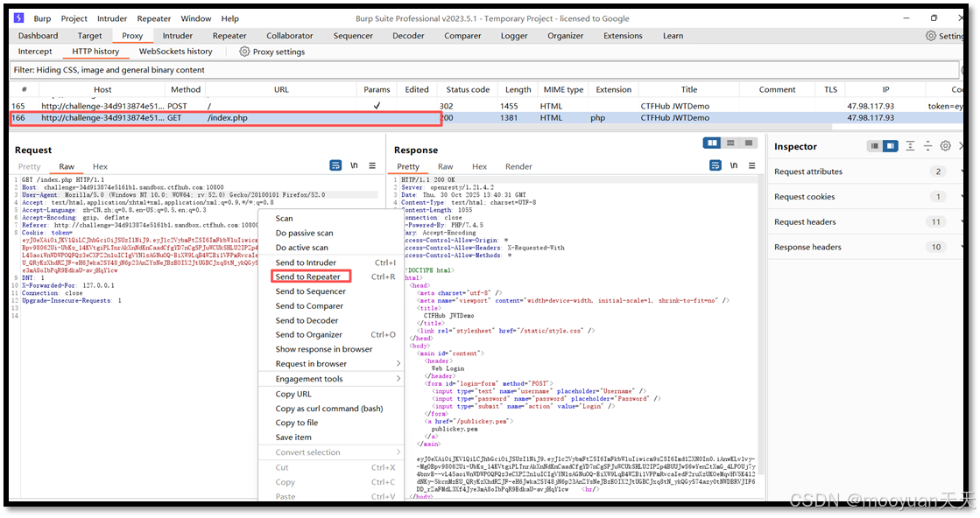980x518 pixels.
Task: Choose Send to Intruder in context menu
Action: [x=331, y=262]
